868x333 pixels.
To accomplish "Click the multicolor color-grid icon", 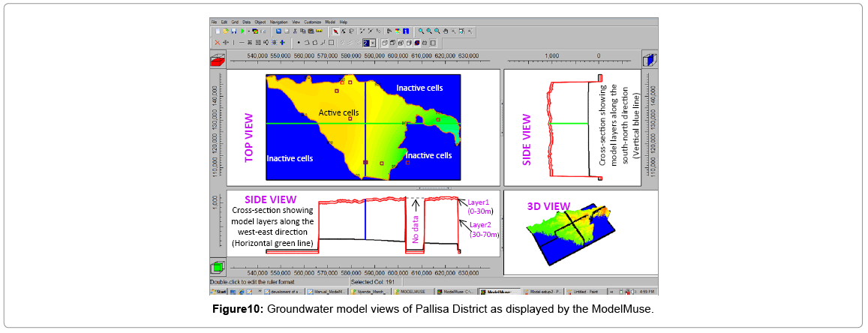I will pos(398,31).
